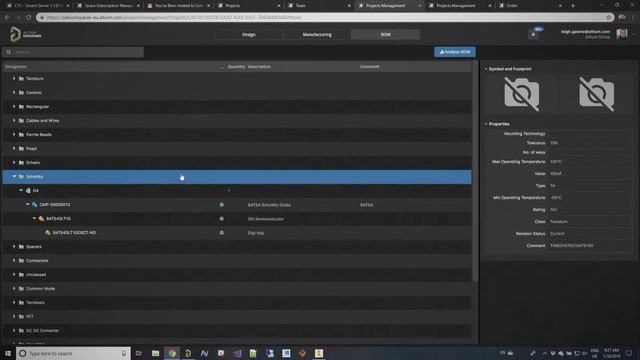The height and width of the screenshot is (360, 640).
Task: Open the user avatar menu
Action: (622, 34)
